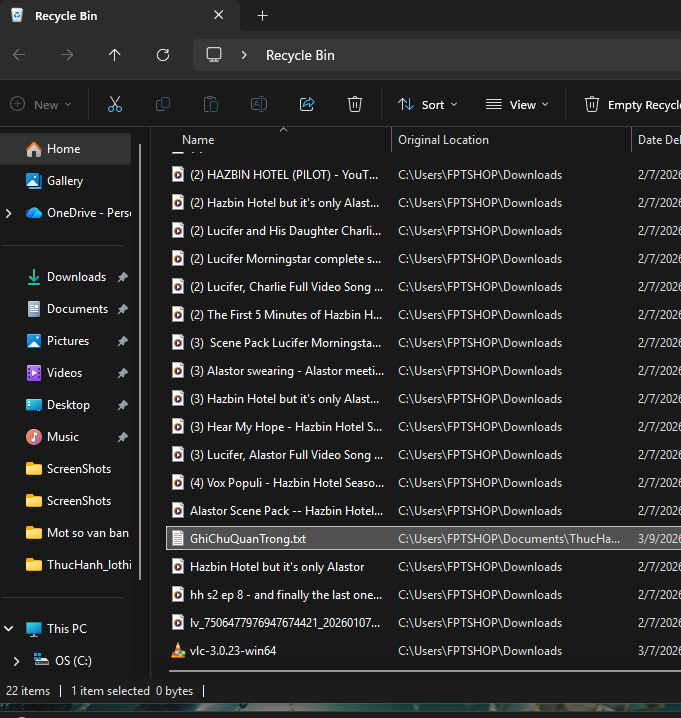The image size is (681, 718).
Task: Open ThucHanh_lothi folder in sidebar
Action: pyautogui.click(x=65, y=565)
